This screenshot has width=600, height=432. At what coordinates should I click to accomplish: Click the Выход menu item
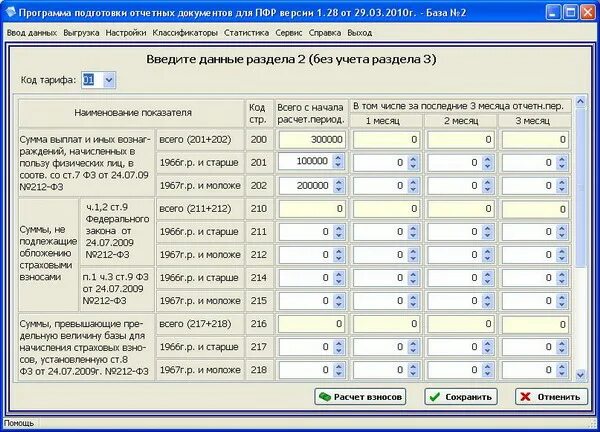coord(360,33)
